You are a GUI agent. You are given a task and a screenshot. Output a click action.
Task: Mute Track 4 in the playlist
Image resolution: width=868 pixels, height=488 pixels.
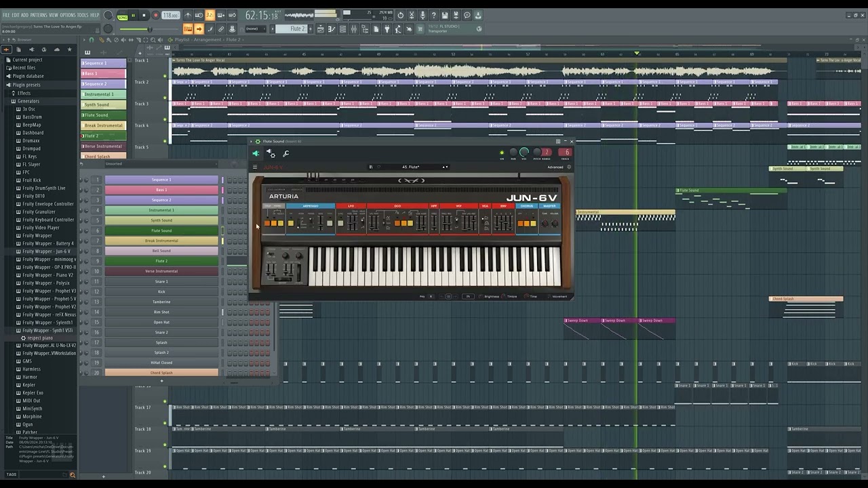pos(165,141)
